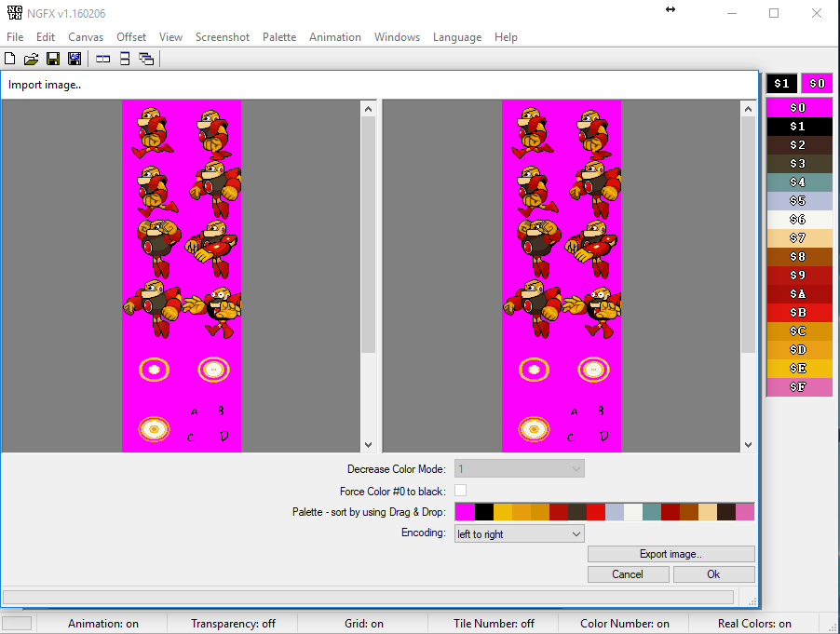Tile windows stacked vertically icon
Image resolution: width=840 pixels, height=634 pixels.
(125, 59)
